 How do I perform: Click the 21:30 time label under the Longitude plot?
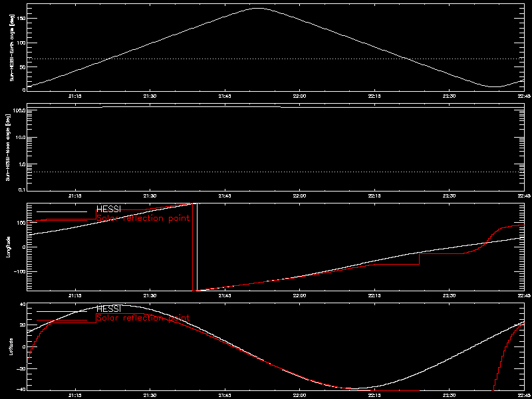click(150, 296)
